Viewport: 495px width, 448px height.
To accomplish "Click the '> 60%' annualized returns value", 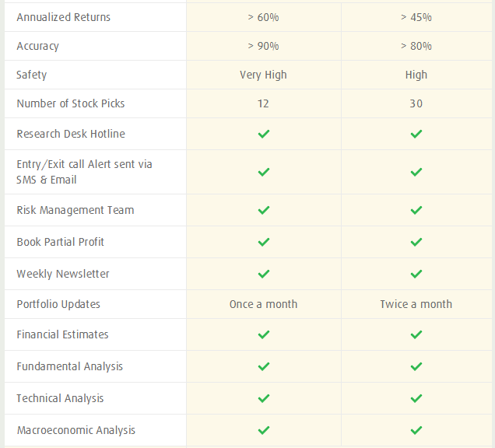I will [264, 17].
